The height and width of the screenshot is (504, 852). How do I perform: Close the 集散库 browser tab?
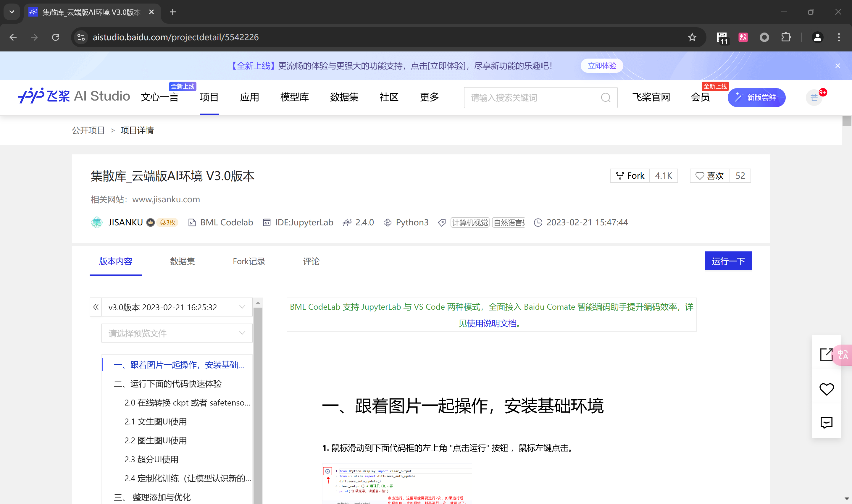tap(151, 12)
